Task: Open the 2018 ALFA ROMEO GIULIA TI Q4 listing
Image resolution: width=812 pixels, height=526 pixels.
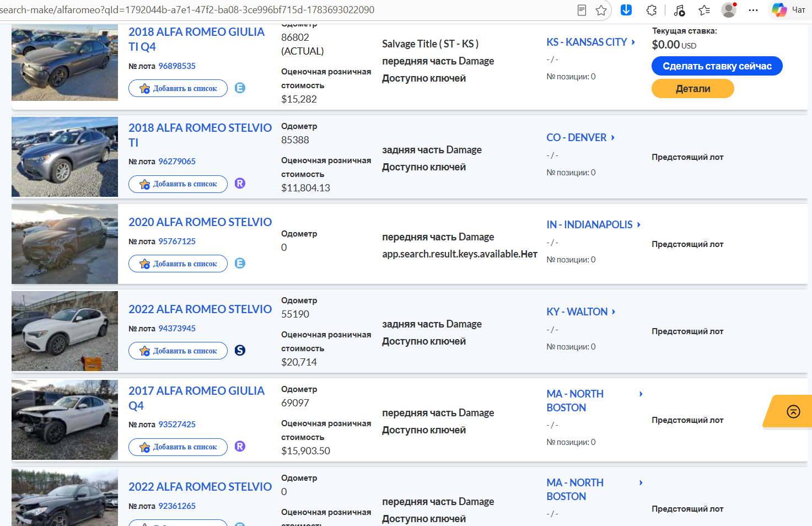Action: pyautogui.click(x=196, y=39)
